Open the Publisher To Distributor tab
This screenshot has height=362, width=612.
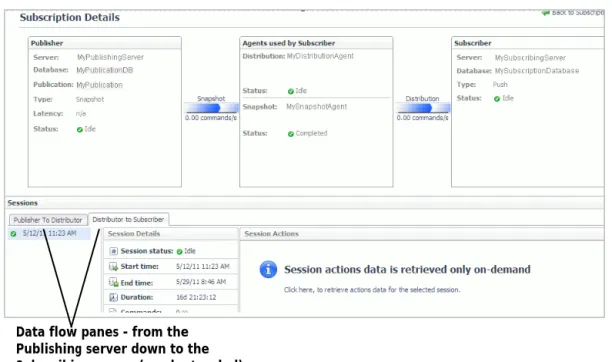(x=48, y=220)
